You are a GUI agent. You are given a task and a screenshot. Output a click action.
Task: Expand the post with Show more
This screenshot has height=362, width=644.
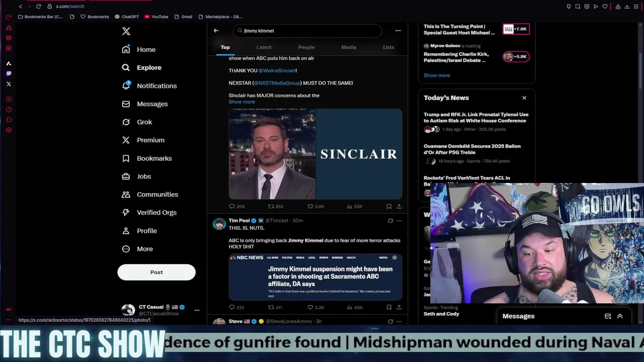coord(242,102)
